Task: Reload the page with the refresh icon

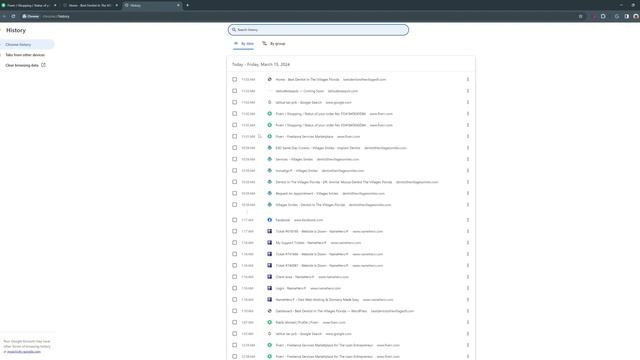Action: 13,16
